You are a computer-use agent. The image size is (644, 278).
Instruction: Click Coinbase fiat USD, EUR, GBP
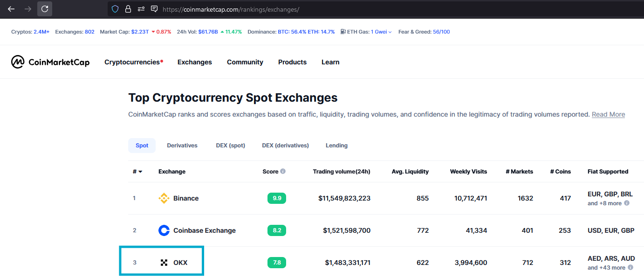tap(611, 230)
